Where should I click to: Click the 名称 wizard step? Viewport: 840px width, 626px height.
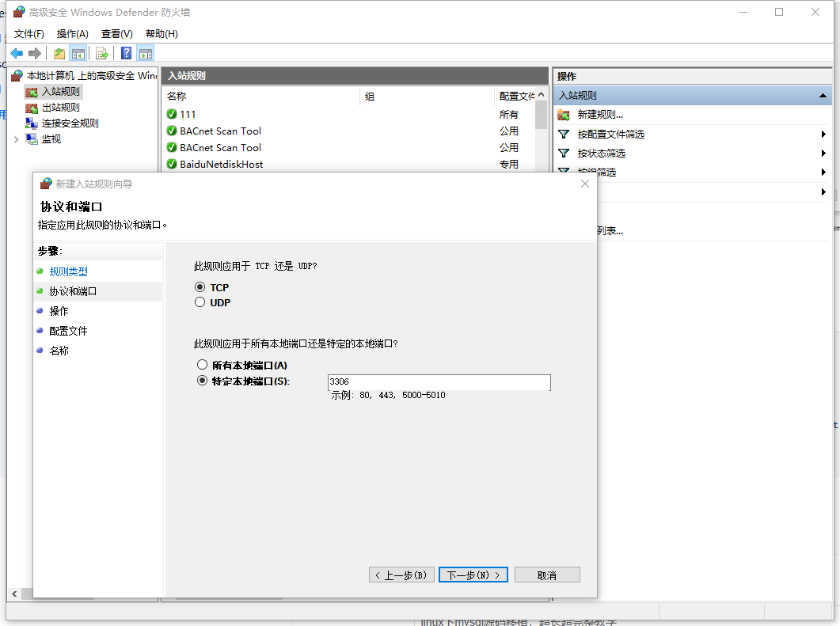pyautogui.click(x=59, y=351)
